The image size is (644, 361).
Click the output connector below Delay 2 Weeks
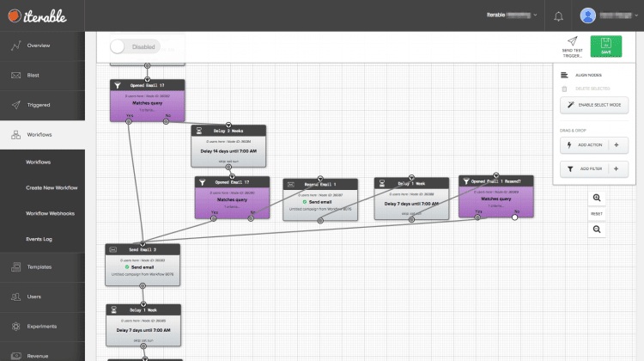click(228, 167)
